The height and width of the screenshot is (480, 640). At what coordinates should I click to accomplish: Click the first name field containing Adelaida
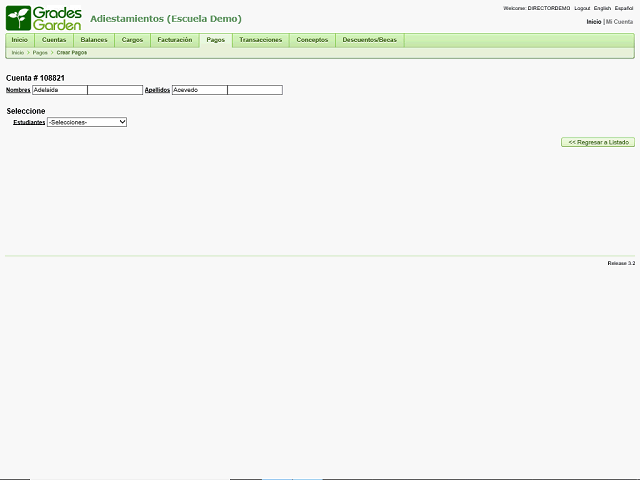tap(60, 90)
